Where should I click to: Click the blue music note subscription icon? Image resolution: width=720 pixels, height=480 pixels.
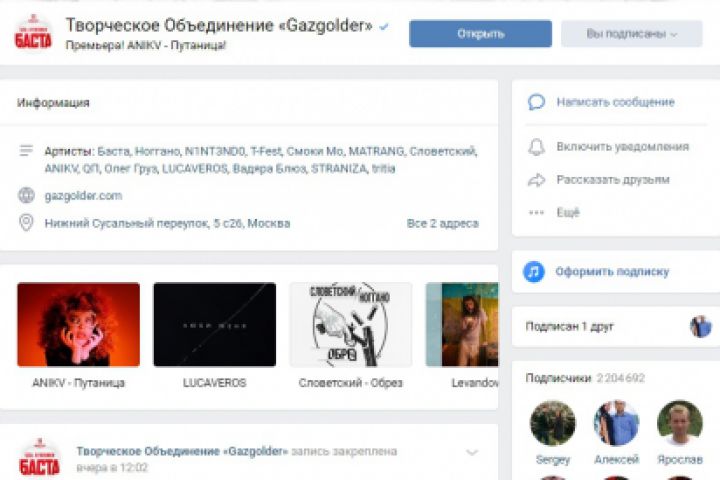point(534,271)
